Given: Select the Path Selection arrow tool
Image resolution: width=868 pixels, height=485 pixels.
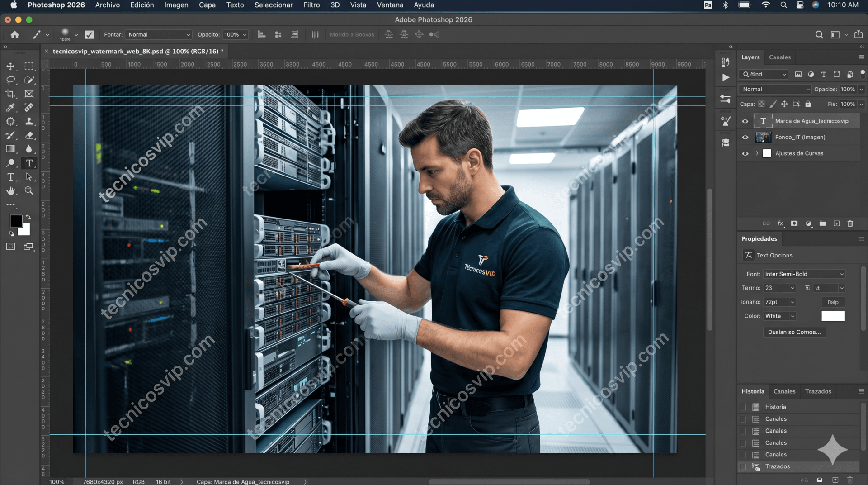Looking at the screenshot, I should pos(29,177).
